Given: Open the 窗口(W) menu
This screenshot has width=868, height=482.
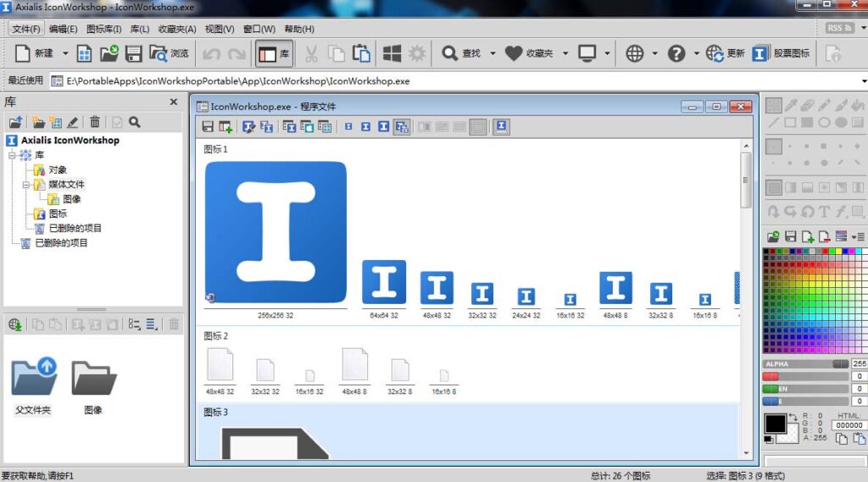Looking at the screenshot, I should [259, 29].
